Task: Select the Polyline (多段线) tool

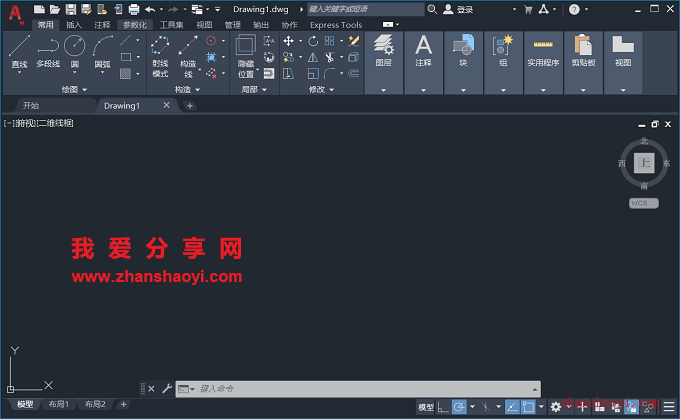Action: pos(48,52)
